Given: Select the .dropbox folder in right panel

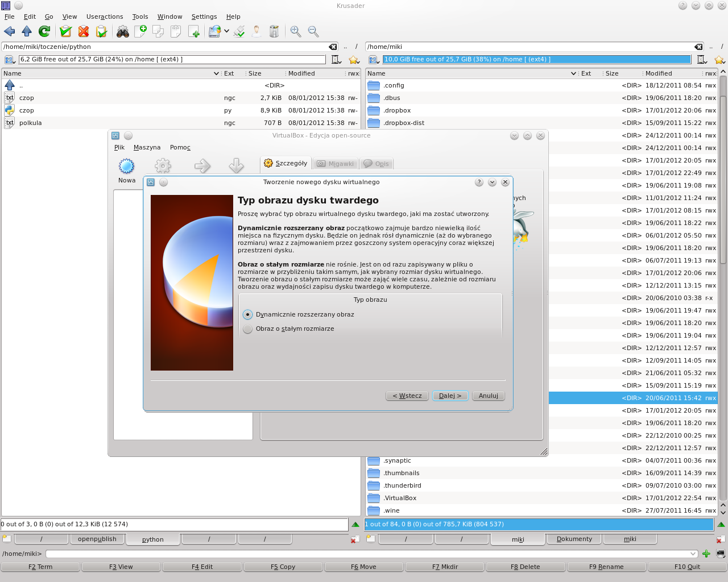Looking at the screenshot, I should click(541, 110).
